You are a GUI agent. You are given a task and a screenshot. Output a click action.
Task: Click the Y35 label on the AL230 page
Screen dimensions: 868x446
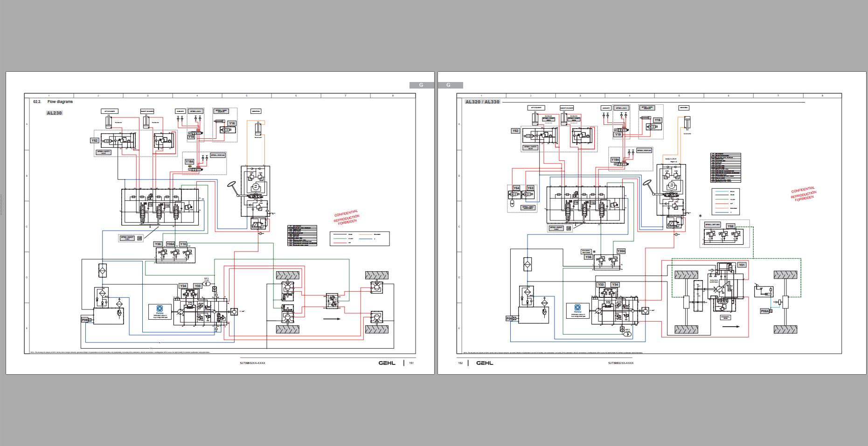[x=158, y=244]
